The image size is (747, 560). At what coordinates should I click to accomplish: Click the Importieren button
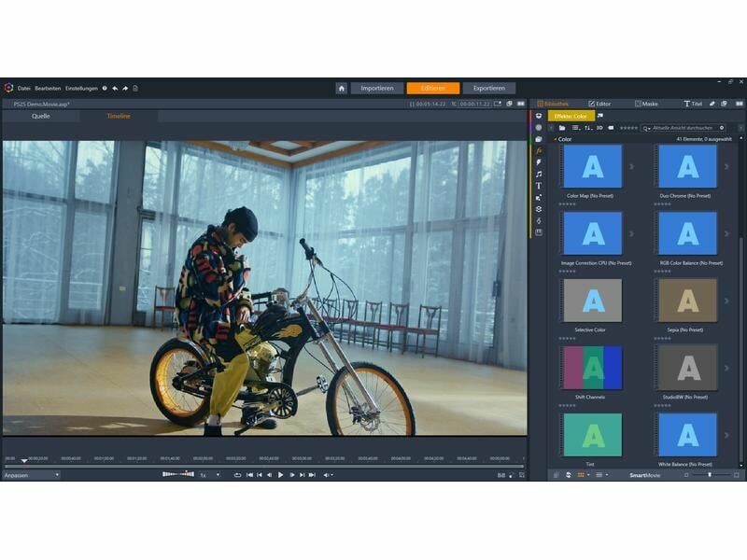pyautogui.click(x=377, y=88)
